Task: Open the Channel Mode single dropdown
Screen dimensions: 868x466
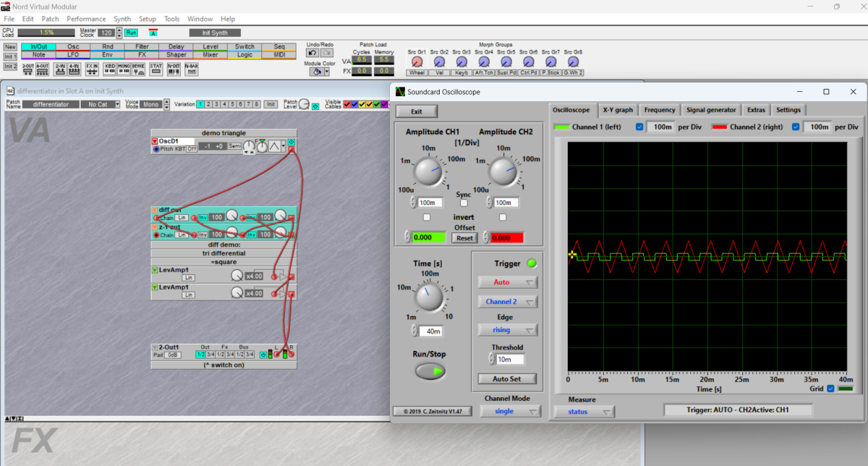Action: click(x=511, y=411)
